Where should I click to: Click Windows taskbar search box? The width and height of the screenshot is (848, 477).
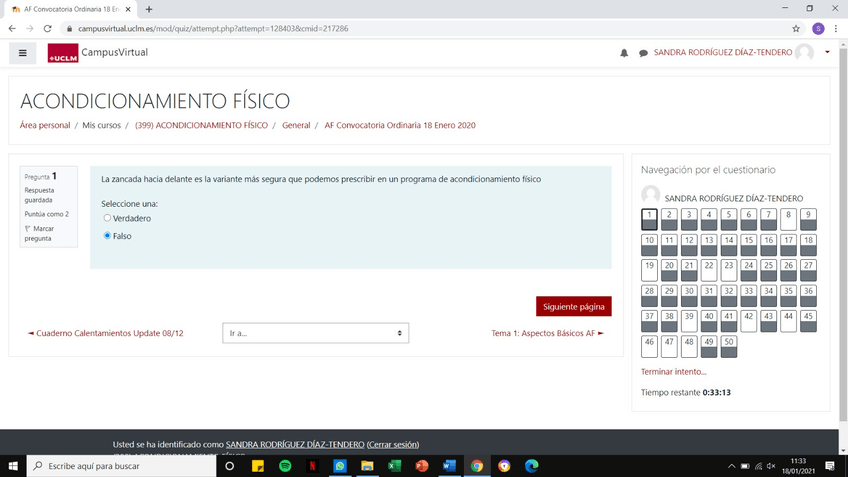[x=121, y=466]
